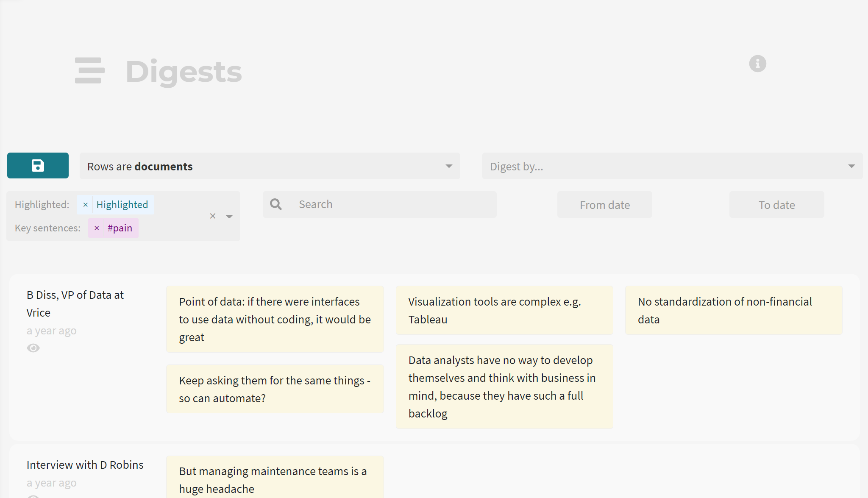868x498 pixels.
Task: Open the 'Data analysts have no way' card
Action: (x=504, y=387)
